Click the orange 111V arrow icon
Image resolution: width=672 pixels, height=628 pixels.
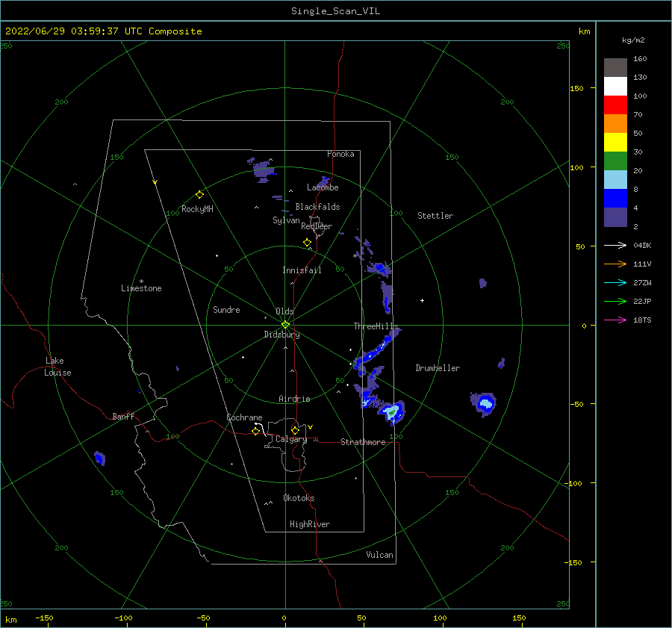(615, 264)
